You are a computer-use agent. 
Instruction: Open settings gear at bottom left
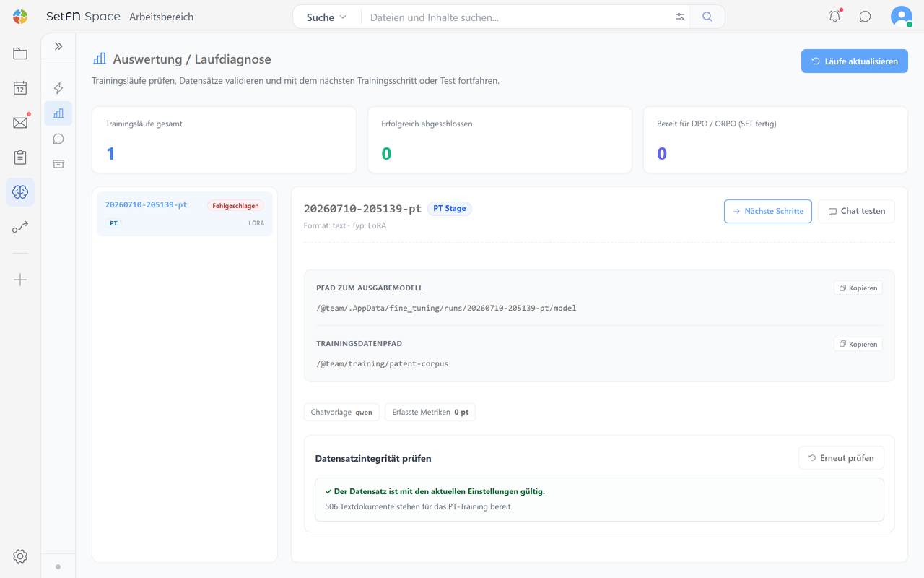click(20, 556)
